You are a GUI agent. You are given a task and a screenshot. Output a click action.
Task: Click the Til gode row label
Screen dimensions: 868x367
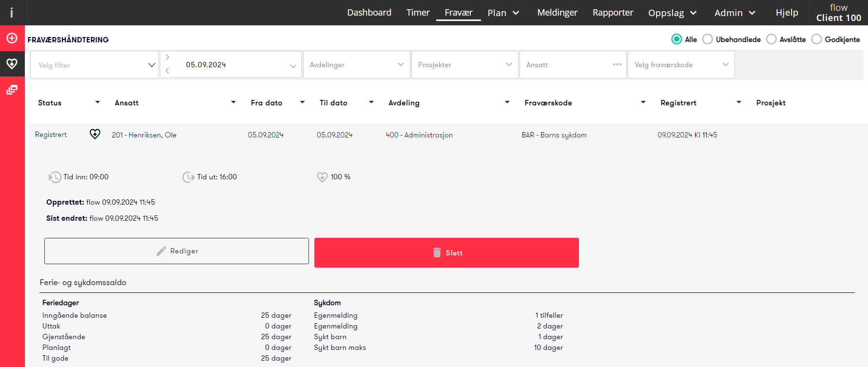[56, 358]
